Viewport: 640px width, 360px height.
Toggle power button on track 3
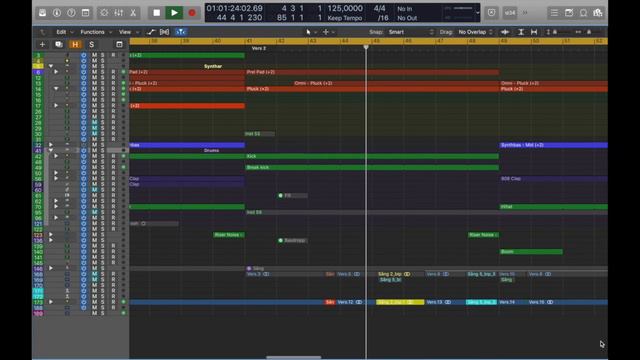pos(84,55)
